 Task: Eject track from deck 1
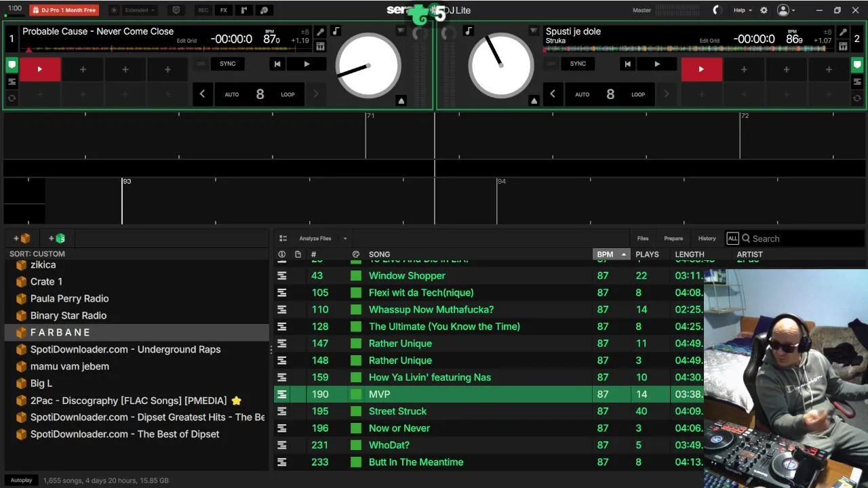(401, 100)
